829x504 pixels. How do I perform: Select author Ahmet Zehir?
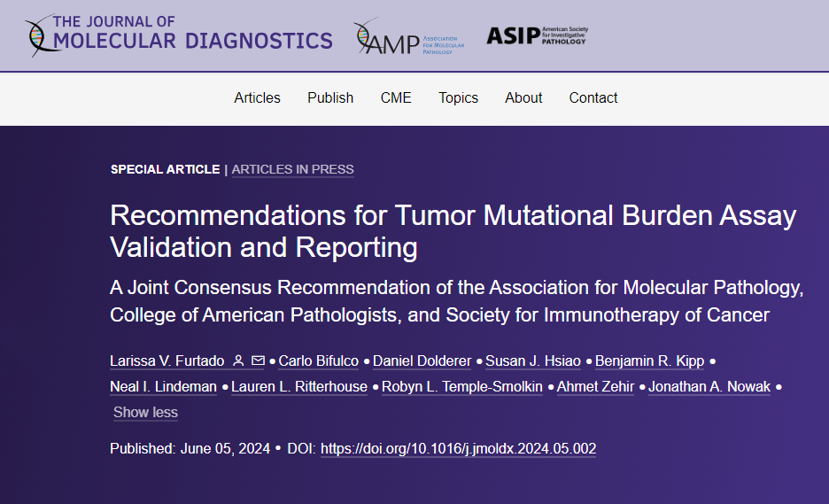[x=595, y=387]
